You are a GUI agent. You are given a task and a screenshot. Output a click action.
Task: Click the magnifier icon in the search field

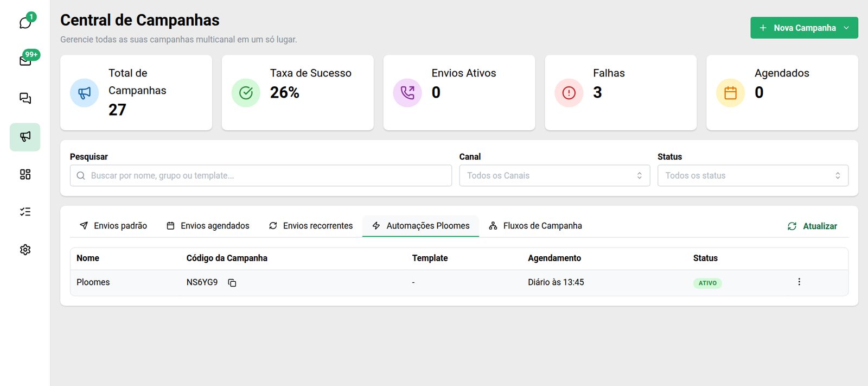81,176
